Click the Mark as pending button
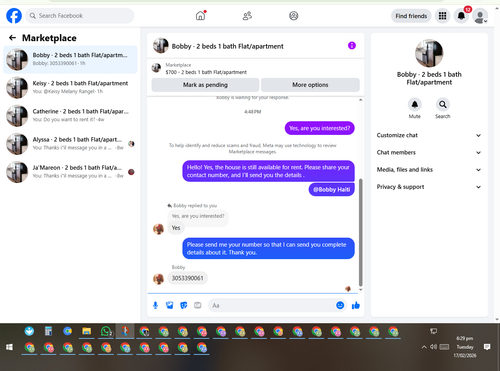 click(205, 85)
